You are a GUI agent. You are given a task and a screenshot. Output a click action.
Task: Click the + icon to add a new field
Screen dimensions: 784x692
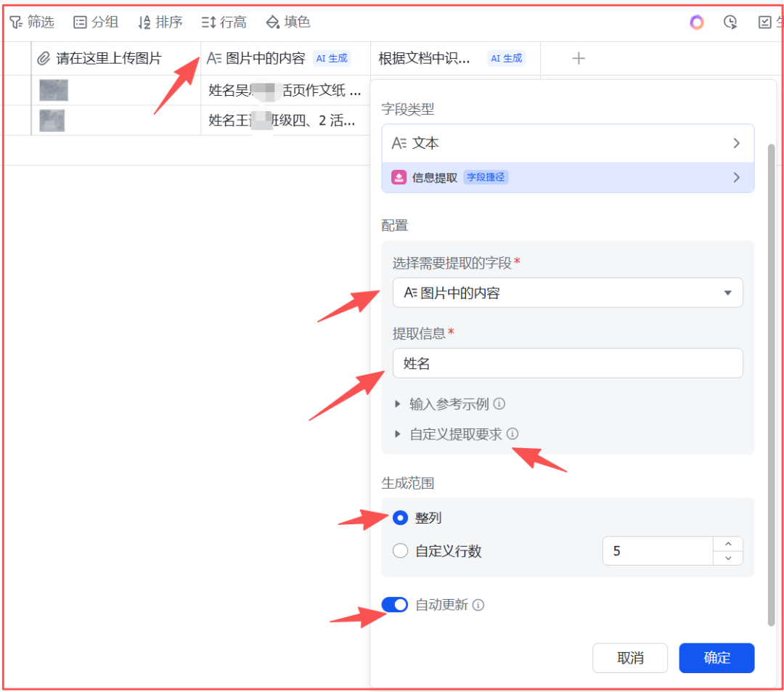pos(579,58)
